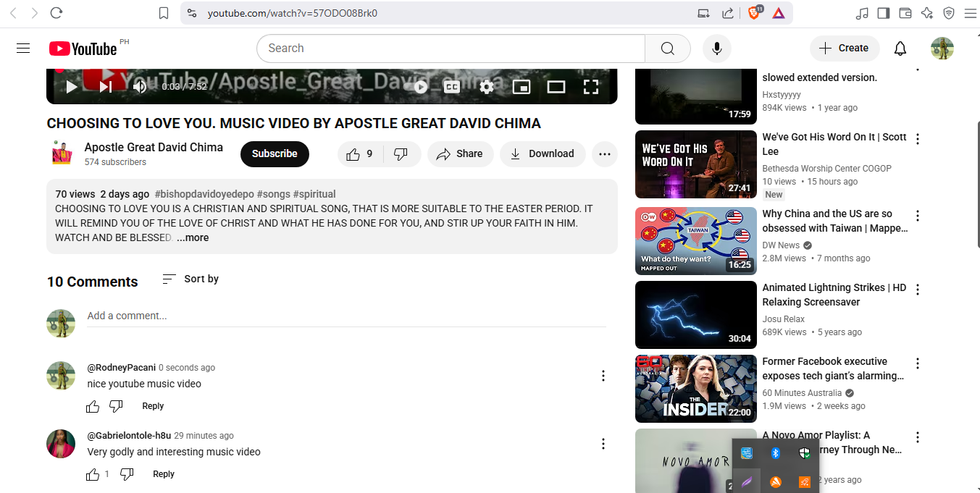Bookmark this page with the bookmark icon
The width and height of the screenshot is (980, 493).
pos(164,13)
